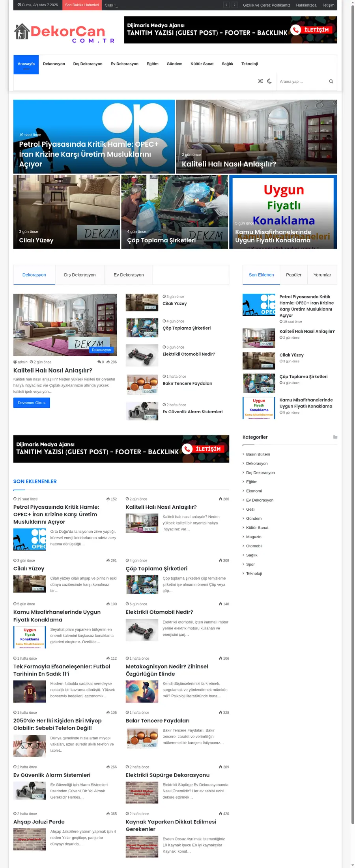Click in the Arama yap search field
This screenshot has width=355, height=868.
[x=303, y=82]
